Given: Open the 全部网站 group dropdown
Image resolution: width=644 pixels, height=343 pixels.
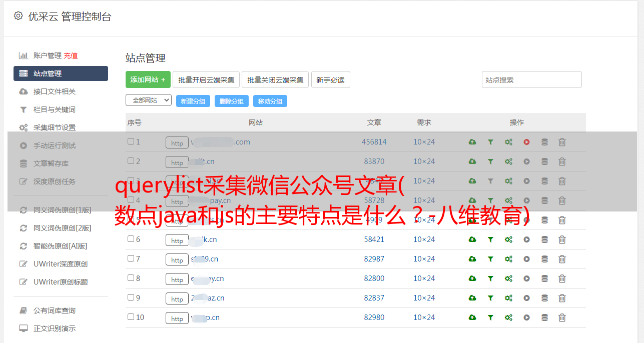Looking at the screenshot, I should point(149,100).
